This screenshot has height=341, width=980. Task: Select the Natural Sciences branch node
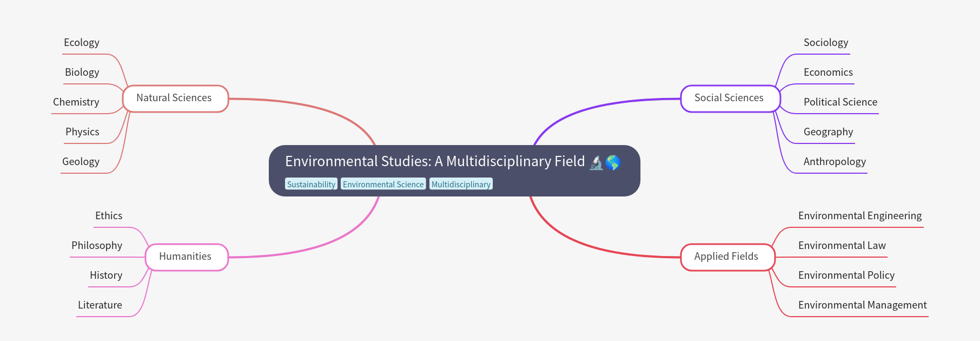[175, 99]
